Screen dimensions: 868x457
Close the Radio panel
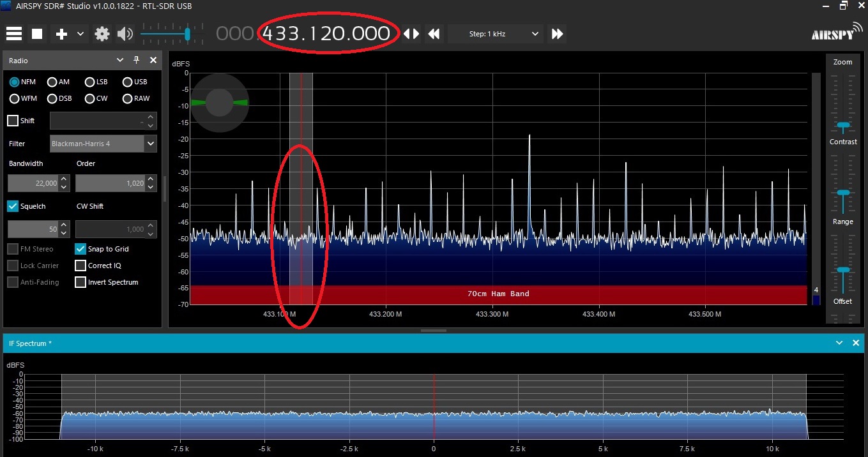pyautogui.click(x=153, y=60)
